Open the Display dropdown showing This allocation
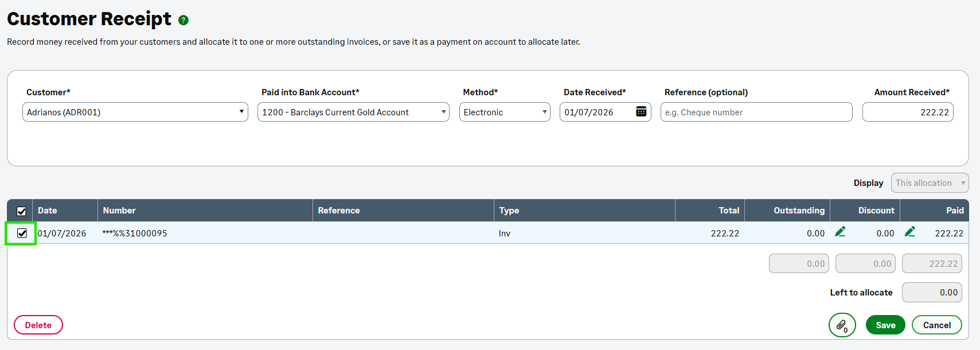 [930, 183]
